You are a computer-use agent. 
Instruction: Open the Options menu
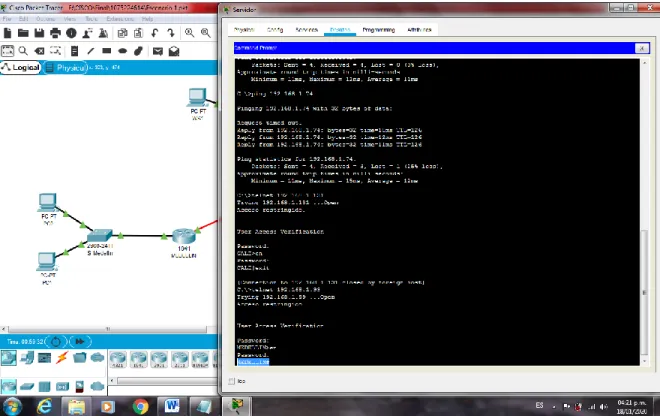coord(45,19)
